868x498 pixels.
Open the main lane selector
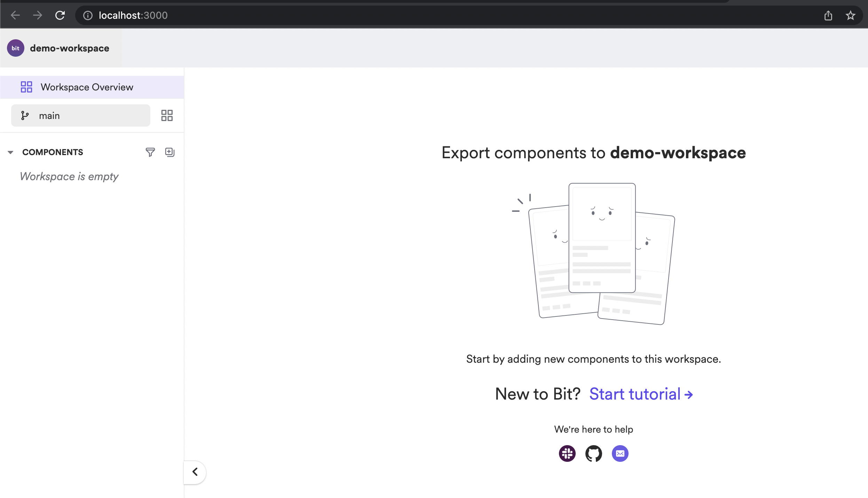pyautogui.click(x=81, y=115)
